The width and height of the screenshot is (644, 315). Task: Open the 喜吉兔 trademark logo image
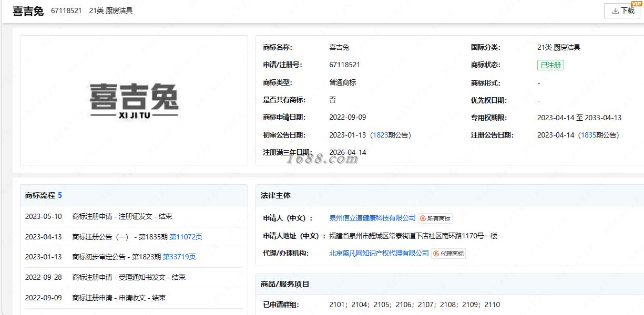coord(134,100)
